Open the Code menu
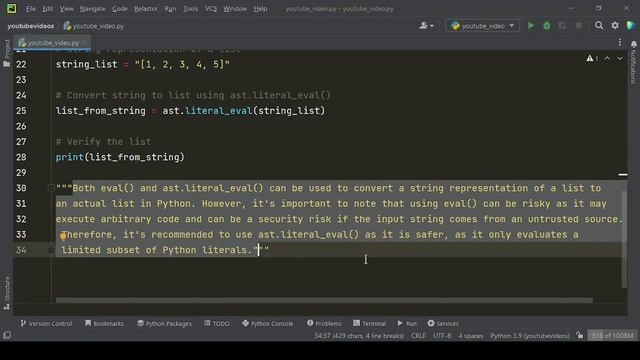The height and width of the screenshot is (360, 640). coord(120,9)
